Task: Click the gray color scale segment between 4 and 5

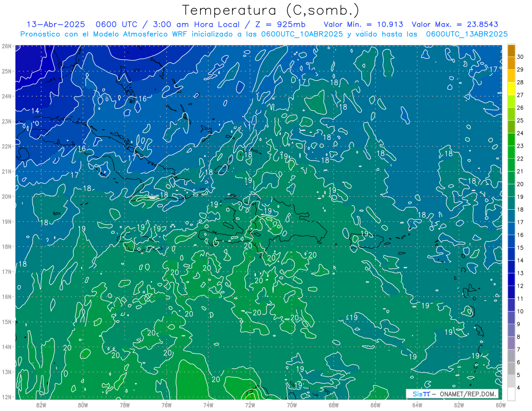Action: tap(511, 381)
